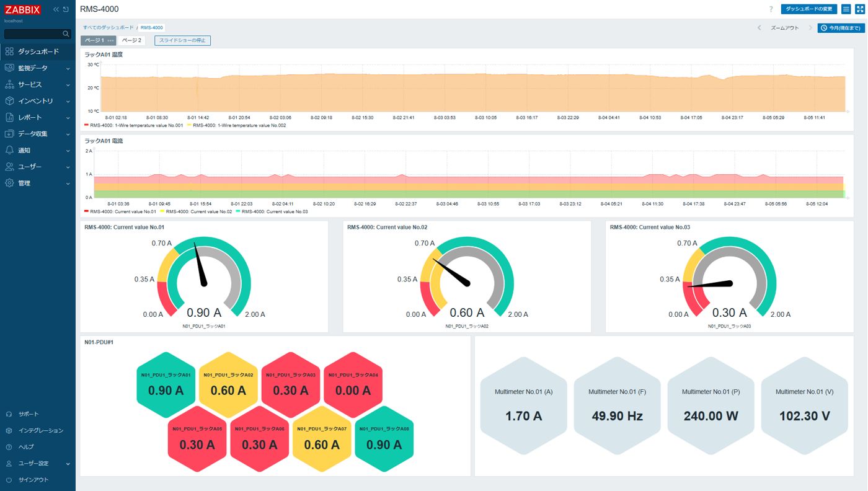The width and height of the screenshot is (868, 491).
Task: Expand the データ収集 sidebar section
Action: coord(37,134)
